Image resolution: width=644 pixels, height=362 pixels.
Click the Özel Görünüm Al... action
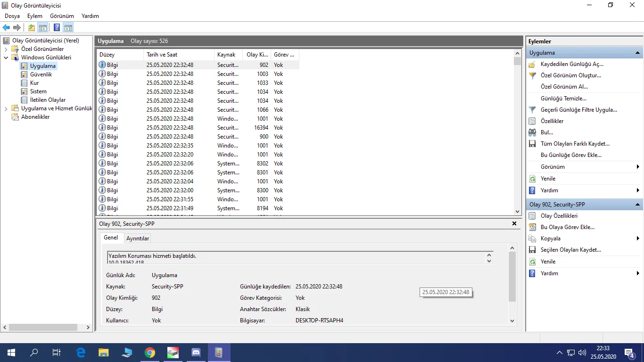[564, 87]
